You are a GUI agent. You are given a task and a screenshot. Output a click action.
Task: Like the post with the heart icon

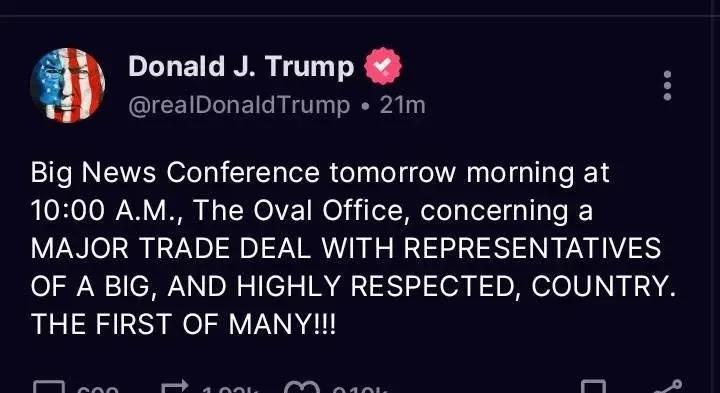[304, 387]
